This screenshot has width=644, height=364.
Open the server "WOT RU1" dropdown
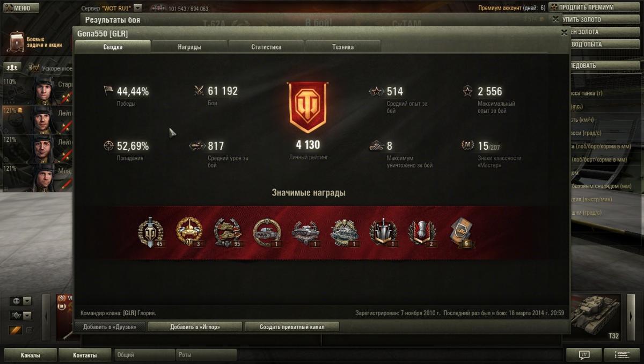pos(137,9)
